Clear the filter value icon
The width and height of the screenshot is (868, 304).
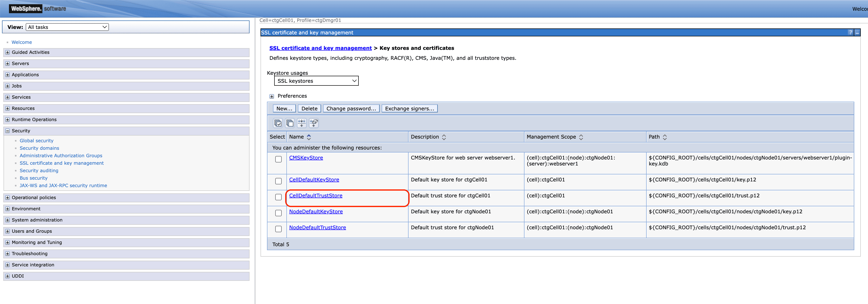tap(314, 123)
